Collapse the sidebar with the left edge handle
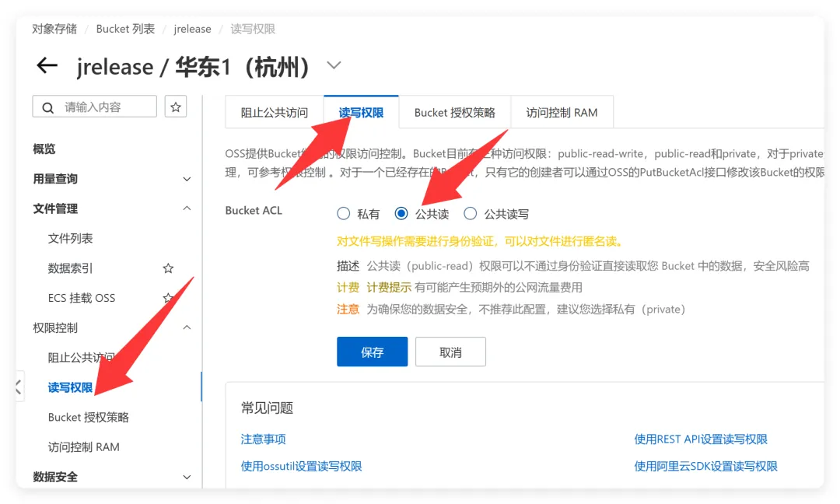This screenshot has height=504, width=840. pyautogui.click(x=19, y=387)
